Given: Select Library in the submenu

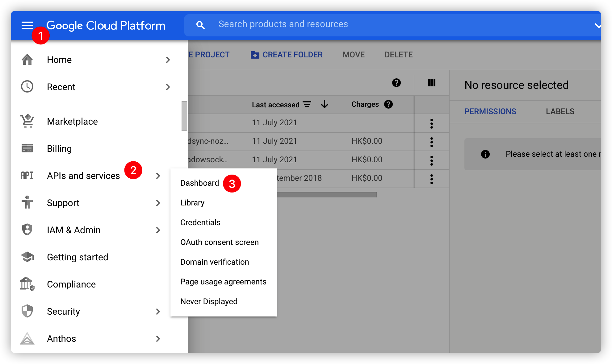Looking at the screenshot, I should coord(192,203).
